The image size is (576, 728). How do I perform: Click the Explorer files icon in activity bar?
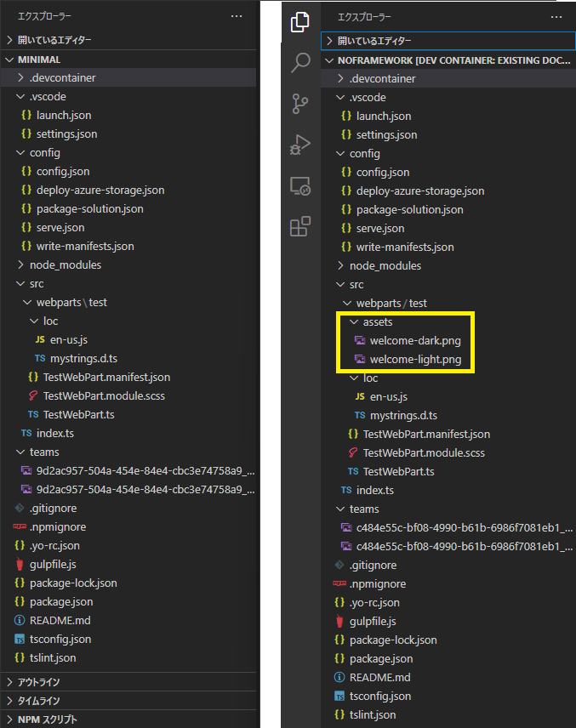click(x=300, y=22)
